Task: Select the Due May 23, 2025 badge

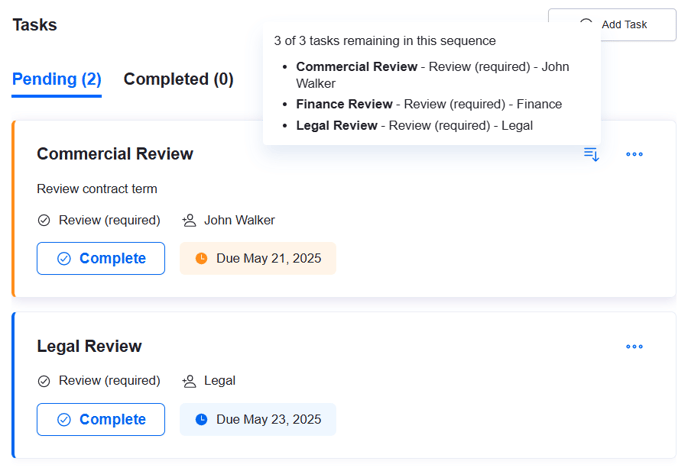Action: (258, 419)
